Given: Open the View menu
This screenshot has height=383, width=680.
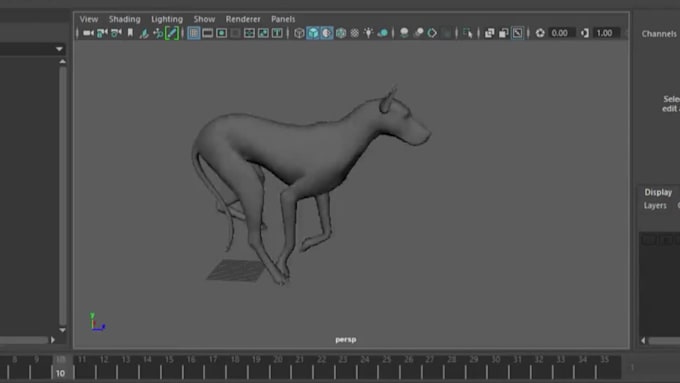Looking at the screenshot, I should [x=89, y=19].
